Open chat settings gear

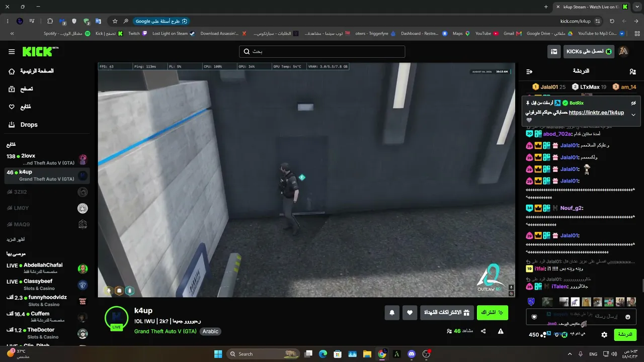[x=604, y=335]
